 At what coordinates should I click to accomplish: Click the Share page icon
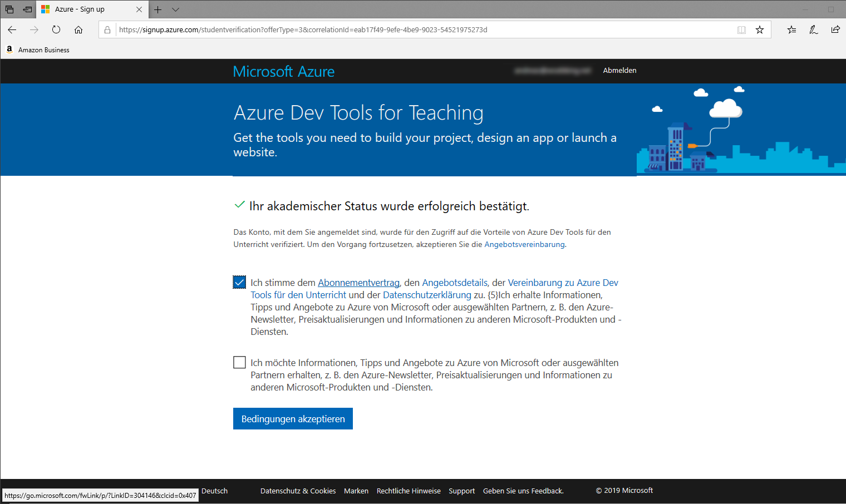[x=835, y=30]
